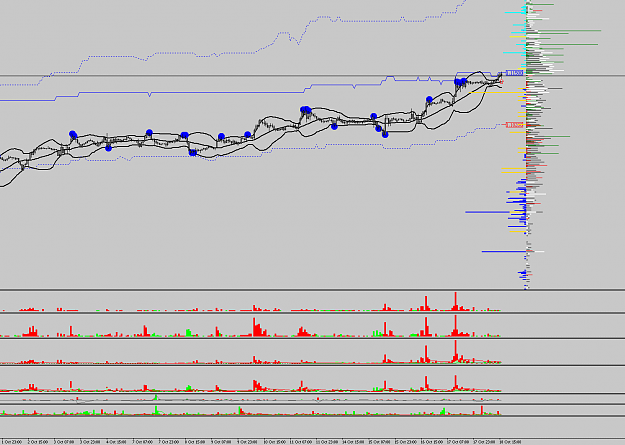625x445 pixels.
Task: Click the "16 Oct 15:00" time axis label
Action: coord(432,441)
